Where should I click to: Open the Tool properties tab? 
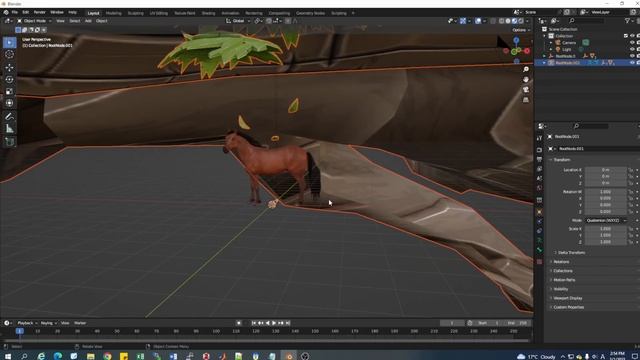(539, 138)
